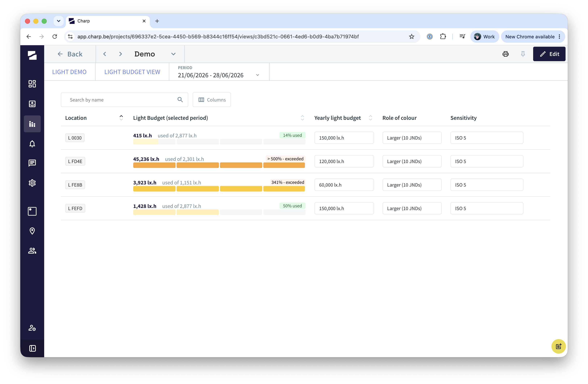The width and height of the screenshot is (588, 384).
Task: Switch to LIGHT BUDGET VIEW tab
Action: 132,72
